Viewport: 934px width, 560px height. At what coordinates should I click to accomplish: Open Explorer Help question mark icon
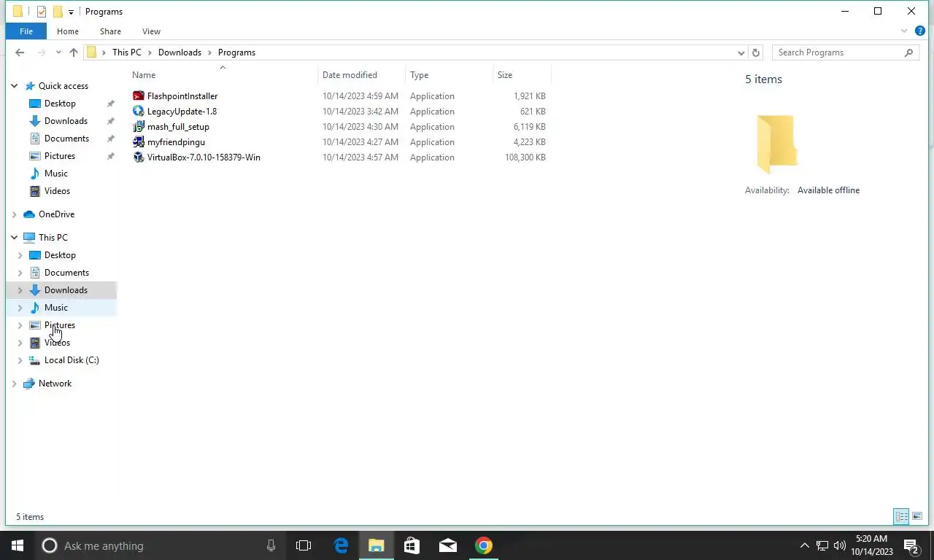pyautogui.click(x=920, y=31)
